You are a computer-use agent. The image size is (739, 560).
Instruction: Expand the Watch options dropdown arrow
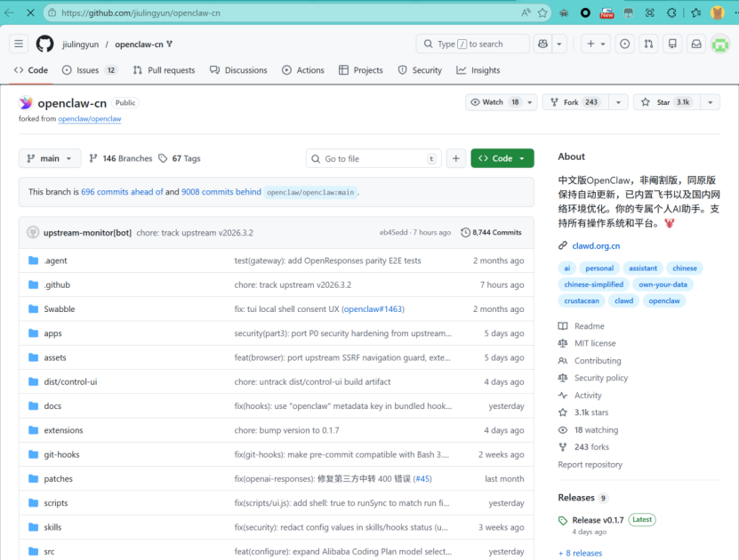(x=530, y=102)
